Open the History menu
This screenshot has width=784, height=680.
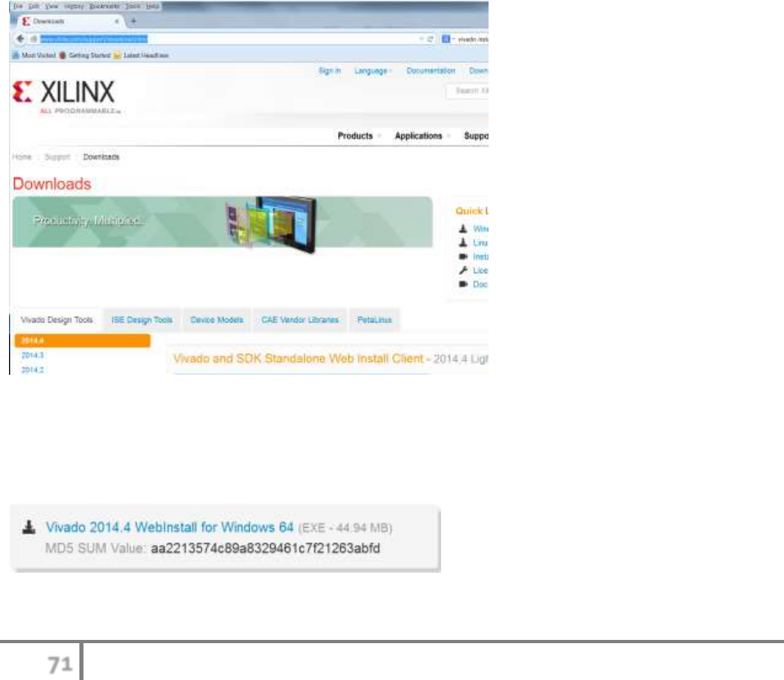(x=74, y=6)
